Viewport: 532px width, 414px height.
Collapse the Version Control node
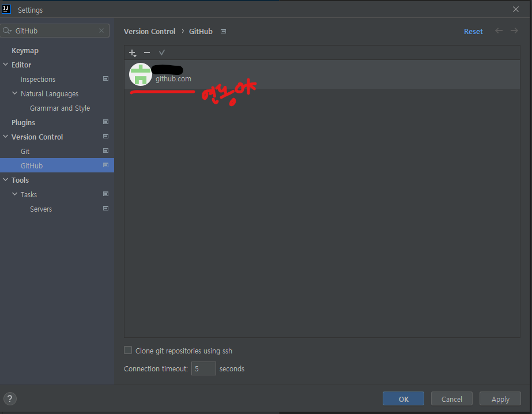pos(5,137)
